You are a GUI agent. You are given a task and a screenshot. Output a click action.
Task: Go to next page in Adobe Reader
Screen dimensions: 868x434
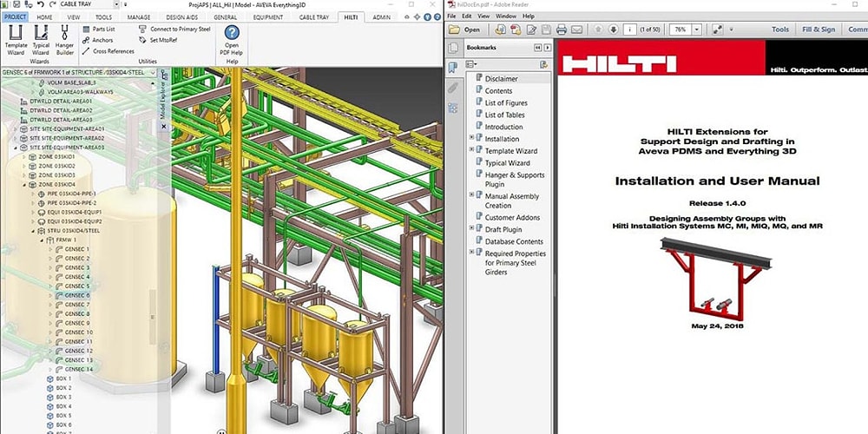pyautogui.click(x=613, y=30)
